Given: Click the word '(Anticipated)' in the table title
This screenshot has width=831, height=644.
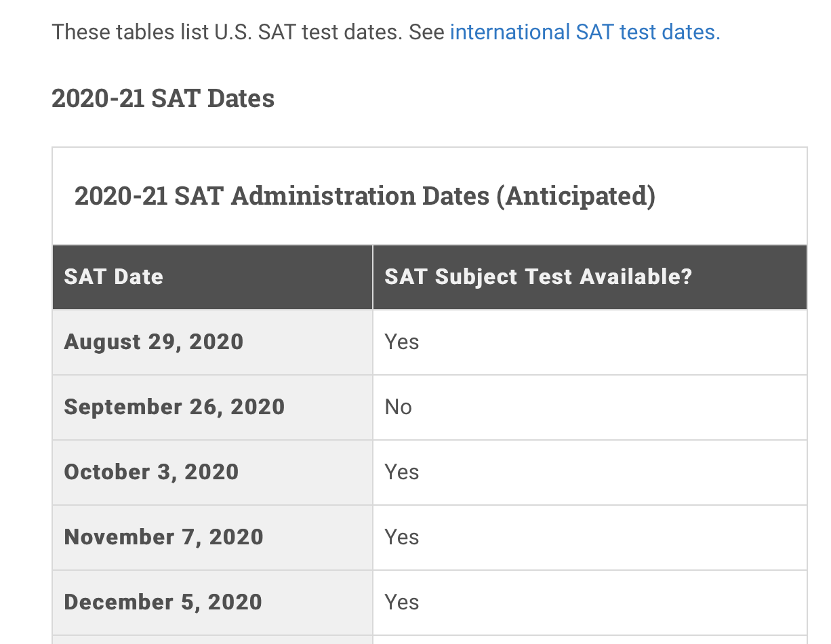Looking at the screenshot, I should (576, 196).
